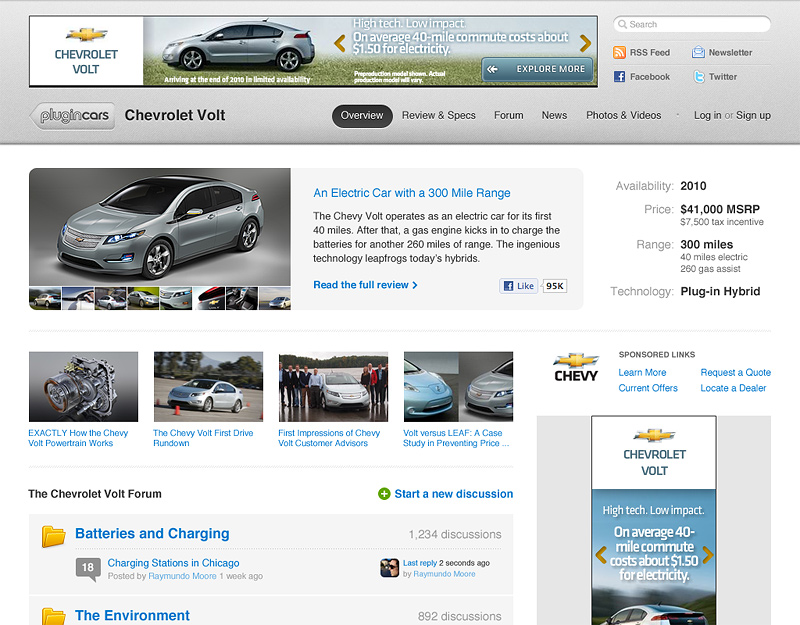Open the Review & Specs tab

(439, 115)
